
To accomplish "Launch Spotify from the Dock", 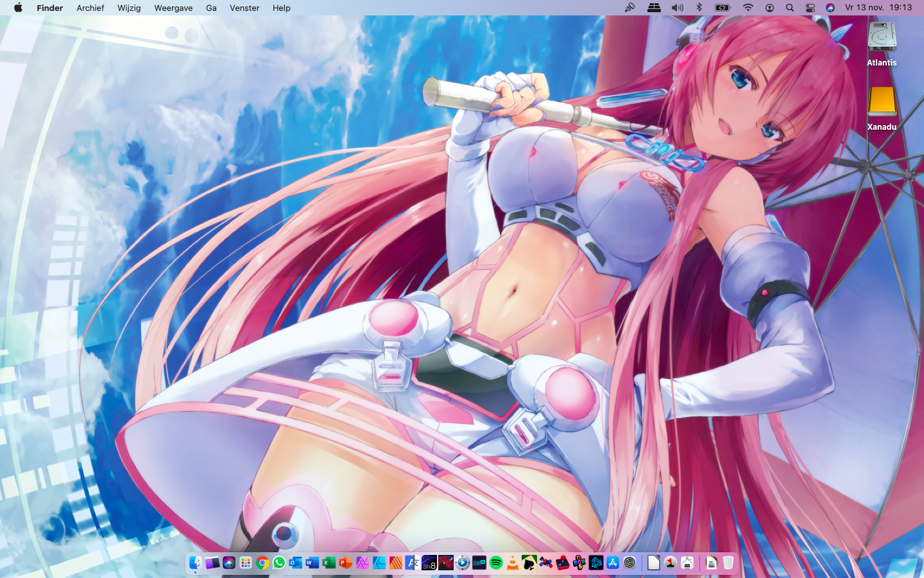I will tap(496, 563).
